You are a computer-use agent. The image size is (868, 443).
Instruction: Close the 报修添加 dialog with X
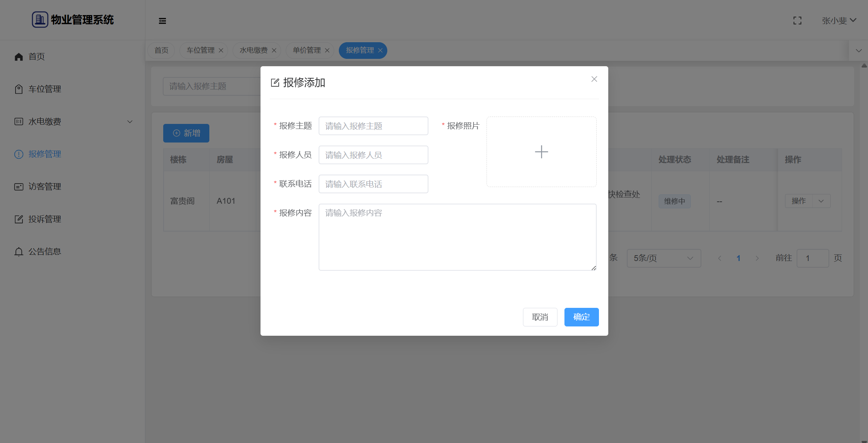pos(594,79)
